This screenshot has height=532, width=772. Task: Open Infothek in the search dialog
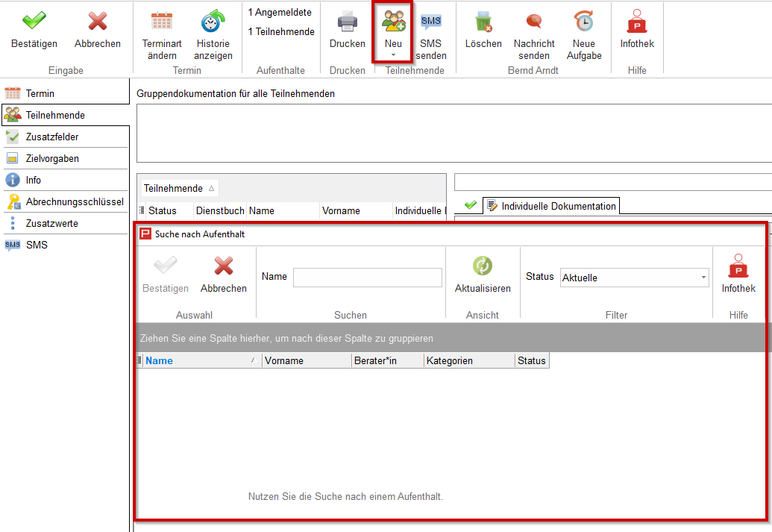pos(738,266)
